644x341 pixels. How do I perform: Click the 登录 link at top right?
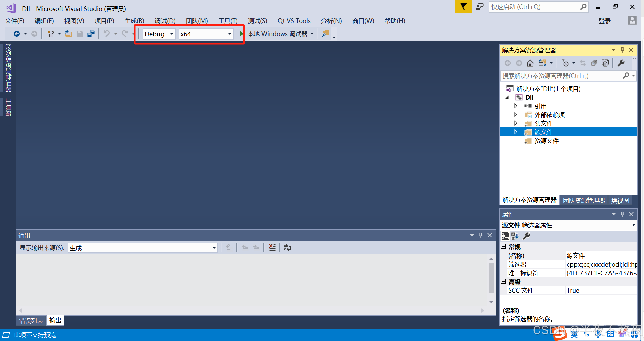[x=605, y=21]
